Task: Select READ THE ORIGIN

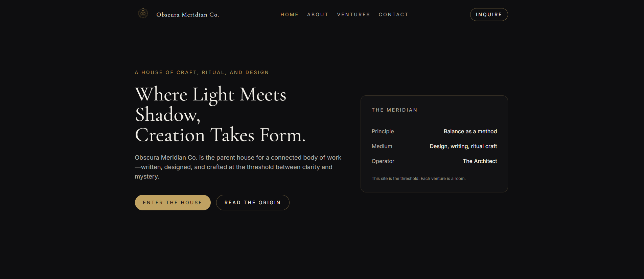Action: click(252, 202)
